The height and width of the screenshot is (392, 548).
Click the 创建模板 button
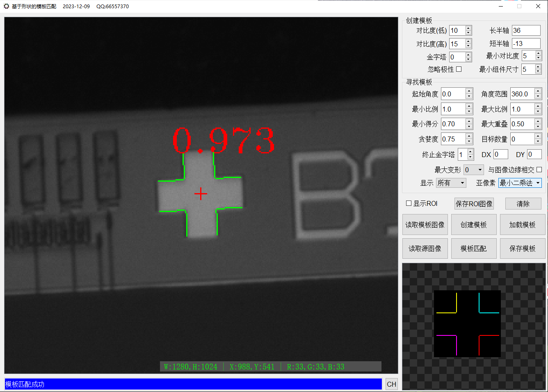tap(474, 224)
